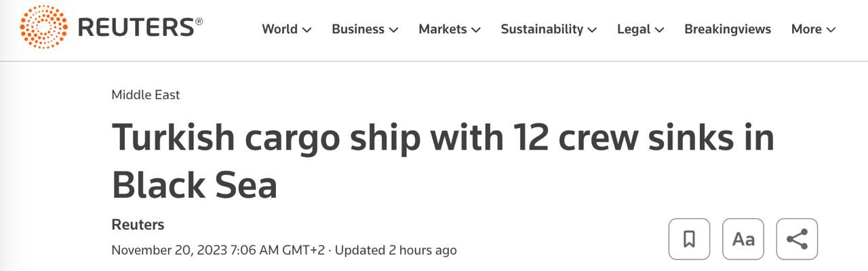
Task: Click the Reuters author byline
Action: coord(138,224)
